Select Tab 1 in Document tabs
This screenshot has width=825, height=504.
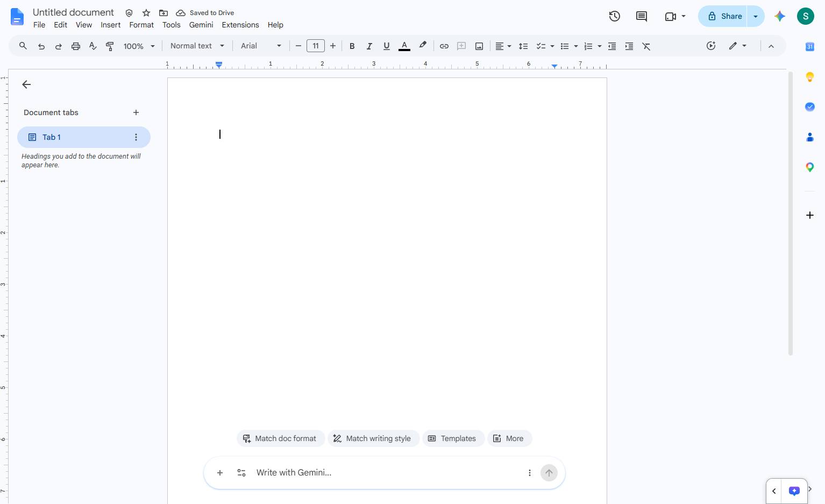coord(84,137)
